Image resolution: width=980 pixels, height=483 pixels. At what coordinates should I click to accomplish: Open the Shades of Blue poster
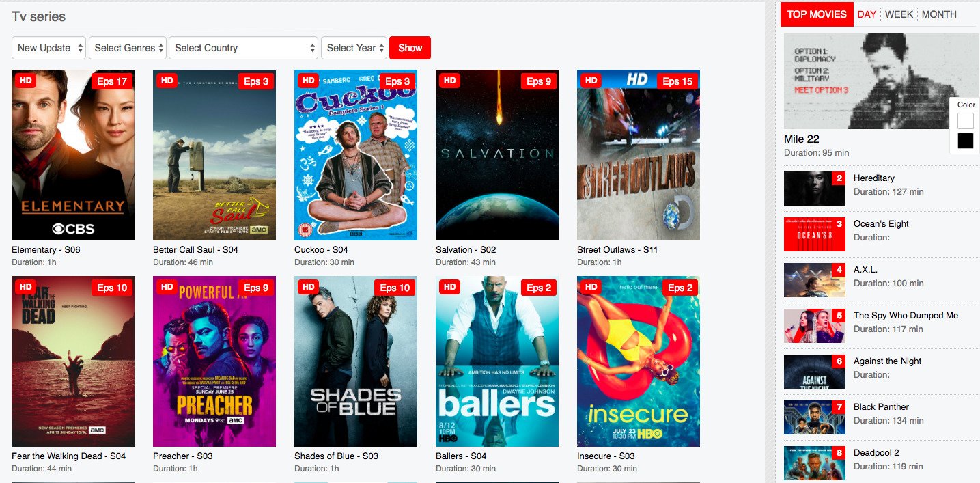(x=356, y=361)
